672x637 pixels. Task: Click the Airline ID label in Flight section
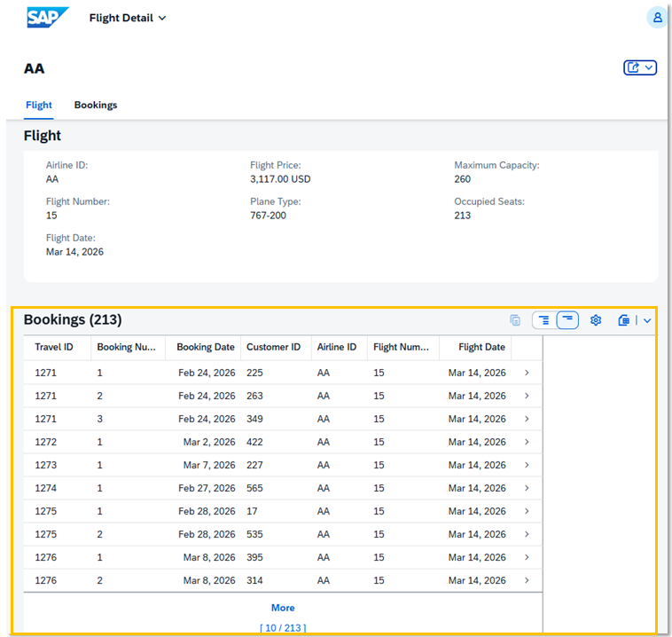[x=66, y=166]
